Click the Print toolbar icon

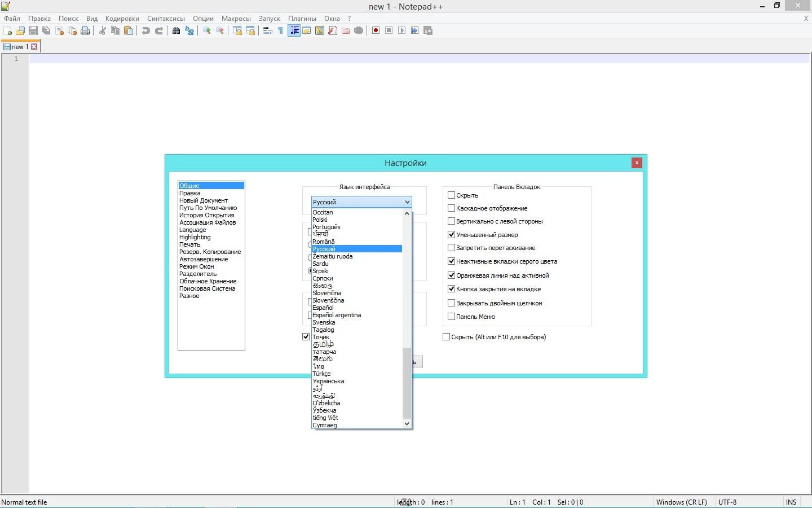85,30
